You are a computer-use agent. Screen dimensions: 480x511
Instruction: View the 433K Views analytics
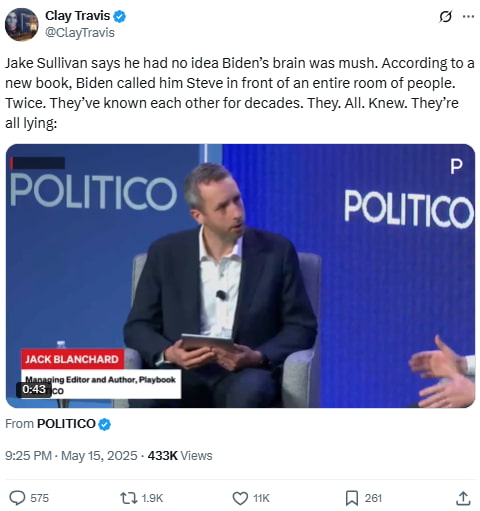point(180,456)
